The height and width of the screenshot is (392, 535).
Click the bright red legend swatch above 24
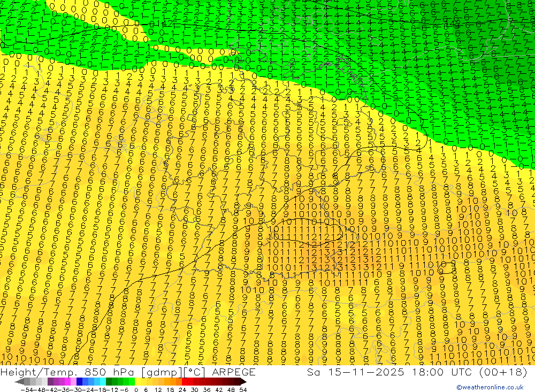tap(185, 381)
